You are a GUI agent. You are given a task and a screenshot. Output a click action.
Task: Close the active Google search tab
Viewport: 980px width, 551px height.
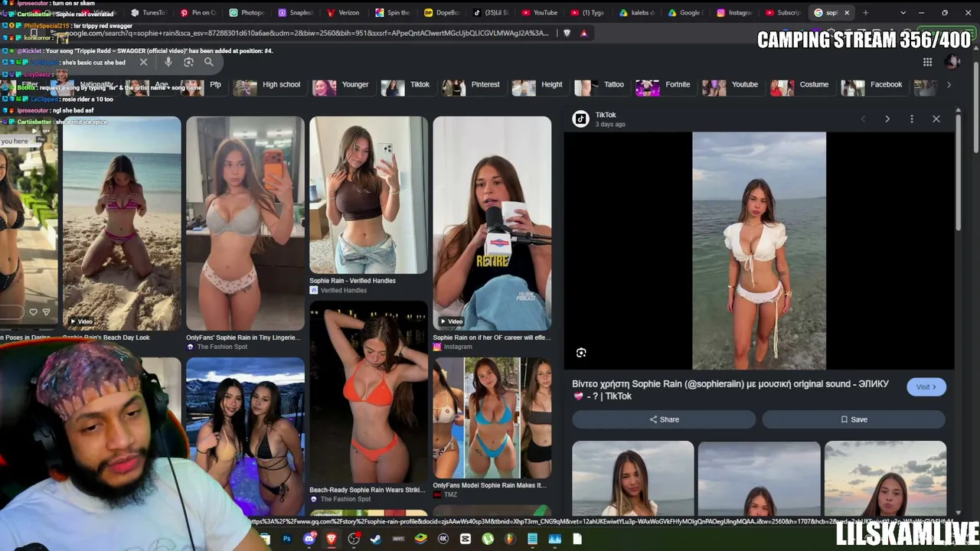(846, 12)
